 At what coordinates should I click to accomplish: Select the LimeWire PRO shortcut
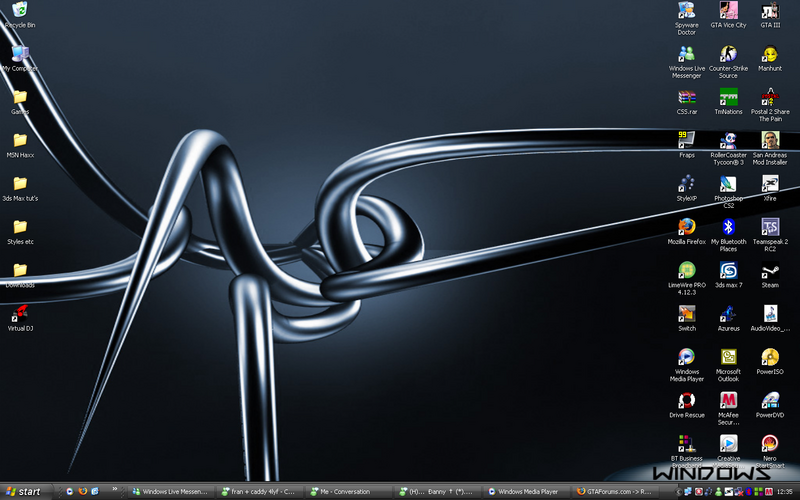[x=686, y=271]
